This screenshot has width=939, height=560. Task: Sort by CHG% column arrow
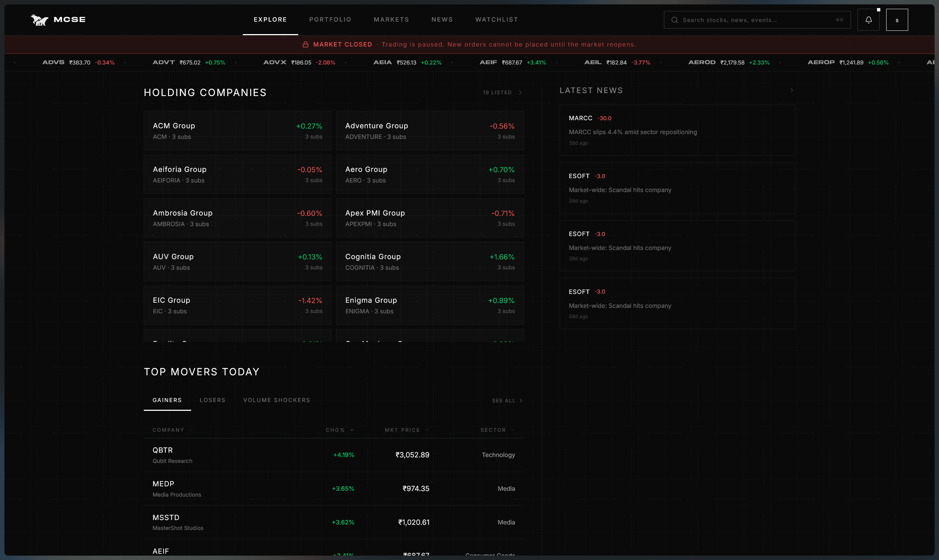pos(352,430)
